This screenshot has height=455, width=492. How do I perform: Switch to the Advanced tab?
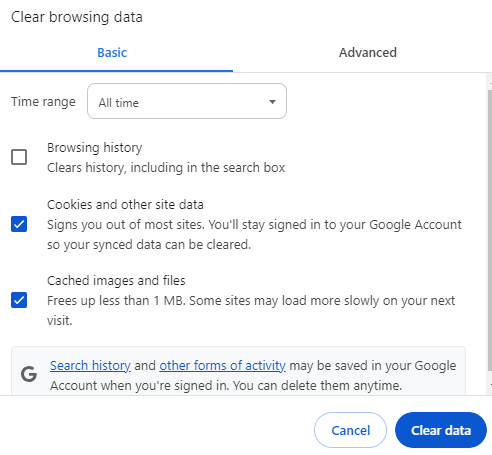368,53
